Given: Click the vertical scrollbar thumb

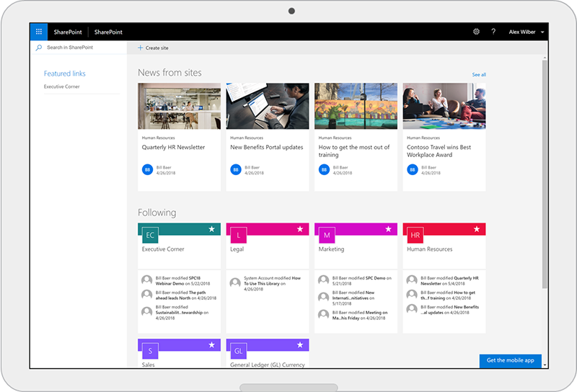Looking at the screenshot, I should 545,174.
